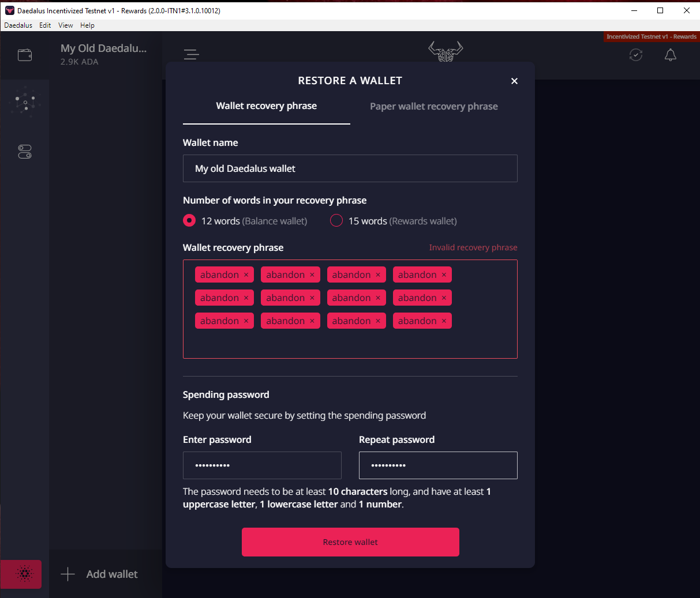700x598 pixels.
Task: Remove the fourth abandon word in row two
Action: [x=444, y=298]
